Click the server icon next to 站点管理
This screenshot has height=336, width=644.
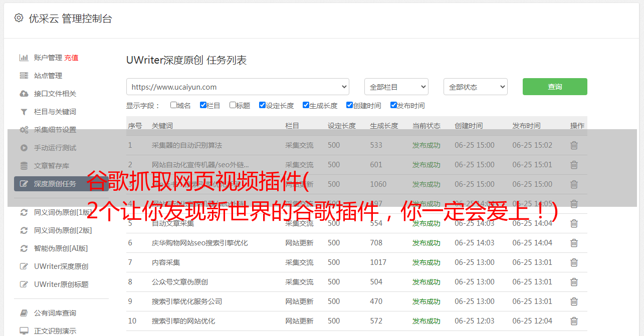click(24, 76)
